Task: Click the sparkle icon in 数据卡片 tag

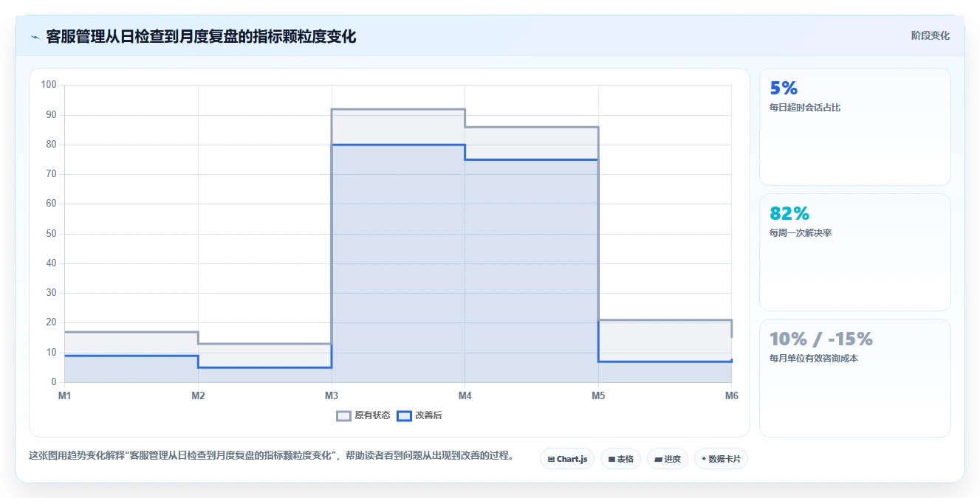Action: 704,459
